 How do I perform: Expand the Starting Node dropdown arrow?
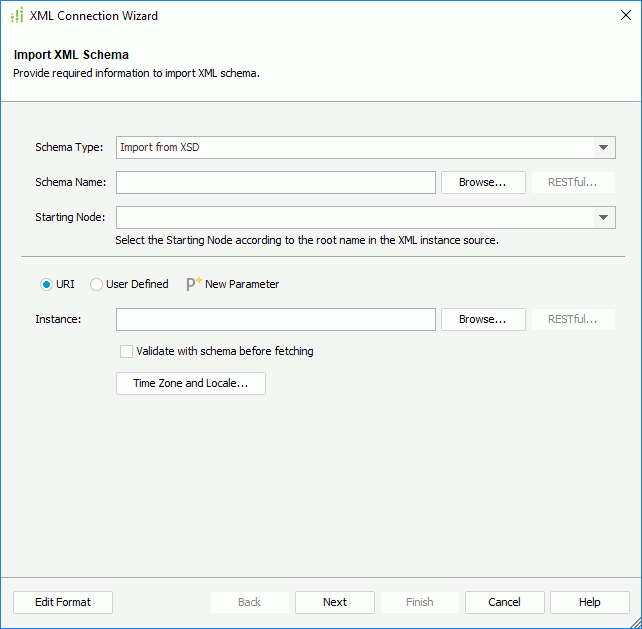coord(604,217)
